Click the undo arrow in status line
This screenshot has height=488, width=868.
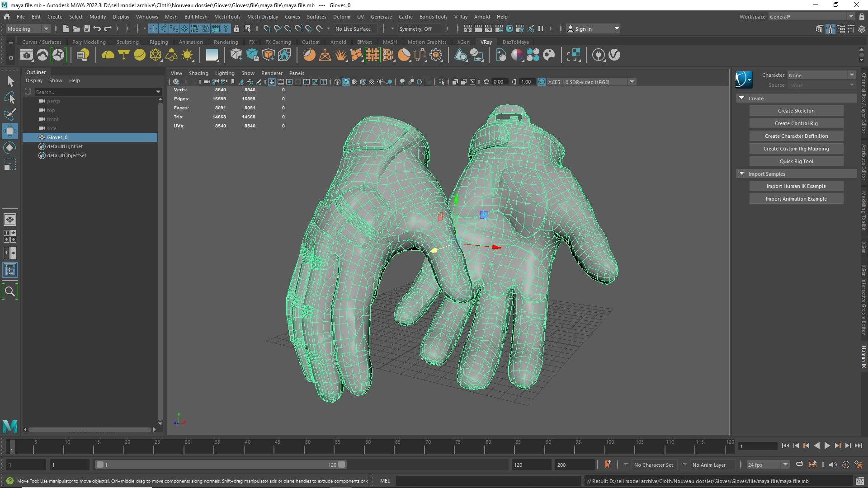[97, 28]
